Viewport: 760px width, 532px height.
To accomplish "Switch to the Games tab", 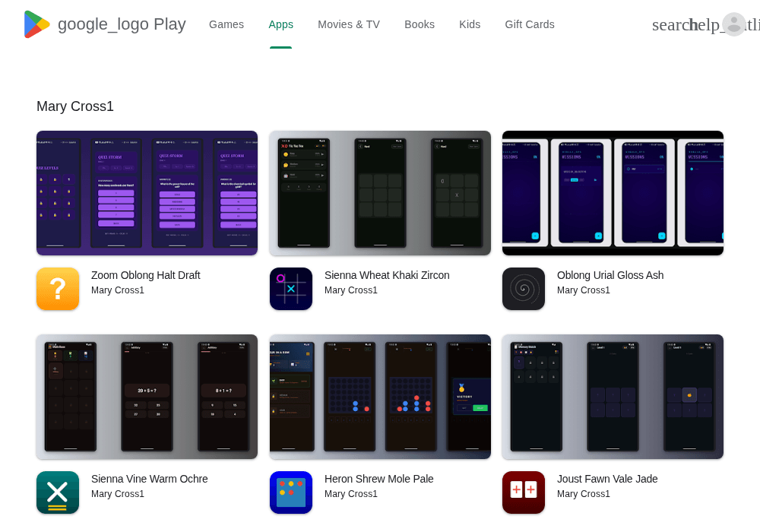I will coord(226,24).
